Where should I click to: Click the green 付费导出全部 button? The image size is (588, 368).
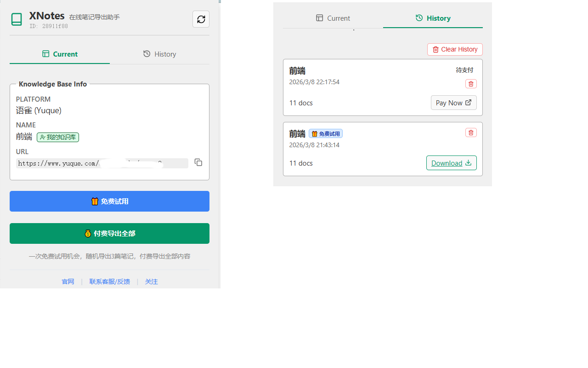tap(109, 234)
